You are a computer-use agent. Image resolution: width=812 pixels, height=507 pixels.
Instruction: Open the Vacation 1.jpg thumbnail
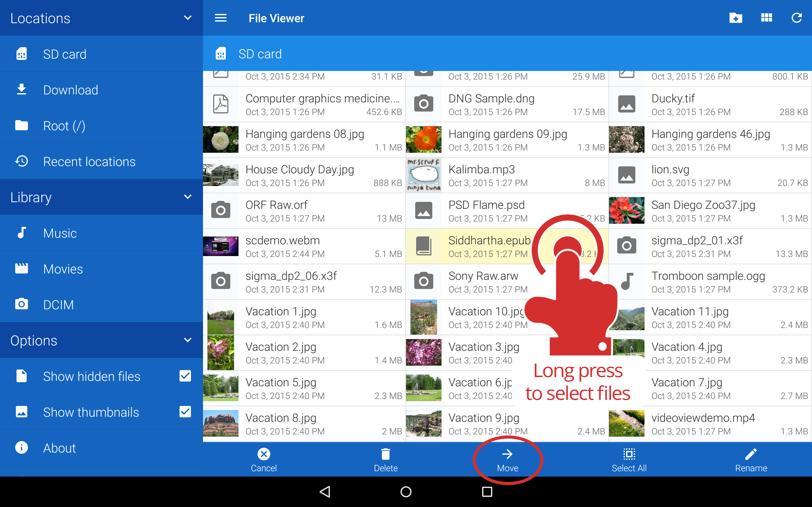pyautogui.click(x=221, y=317)
